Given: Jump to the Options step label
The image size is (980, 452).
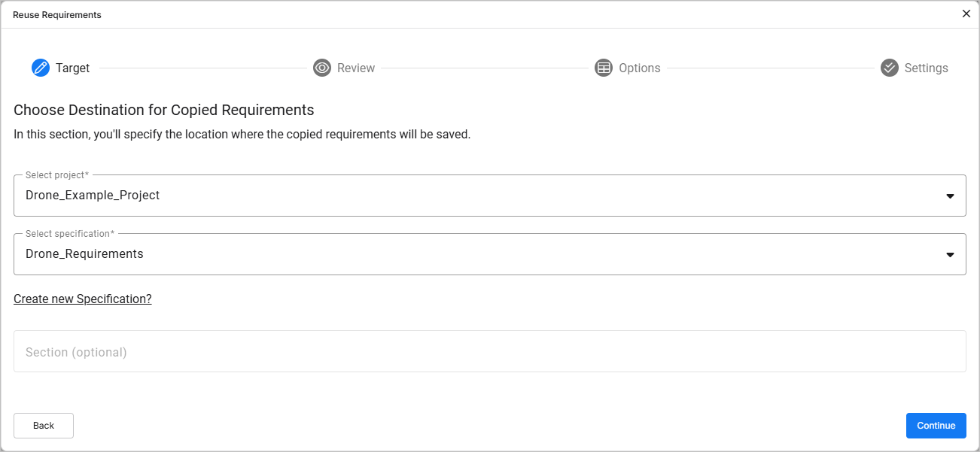Looking at the screenshot, I should (x=639, y=68).
